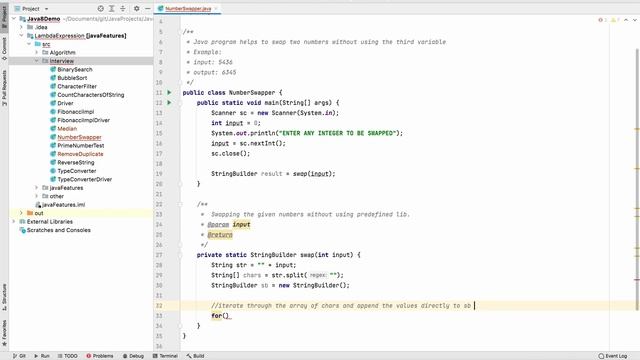The image size is (640, 360).
Task: Expand the .idea folder
Action: pos(22,27)
